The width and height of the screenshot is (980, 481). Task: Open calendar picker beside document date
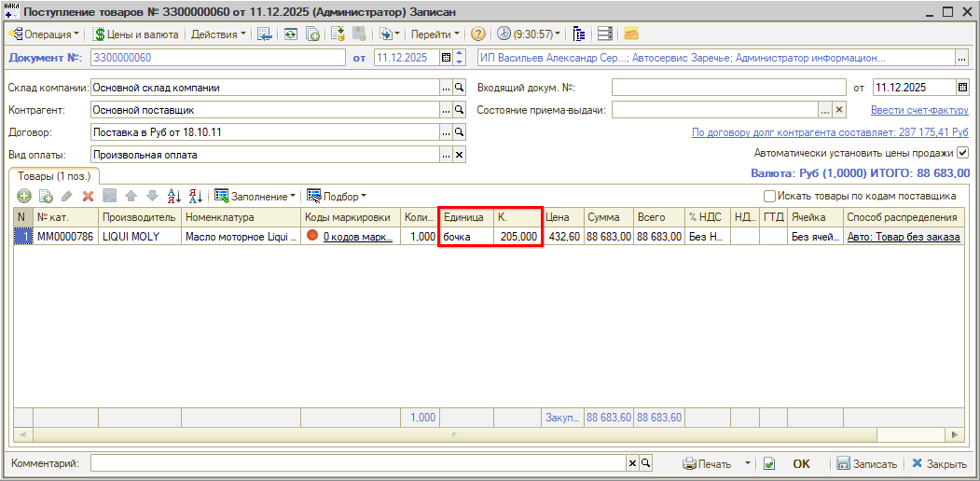click(446, 58)
